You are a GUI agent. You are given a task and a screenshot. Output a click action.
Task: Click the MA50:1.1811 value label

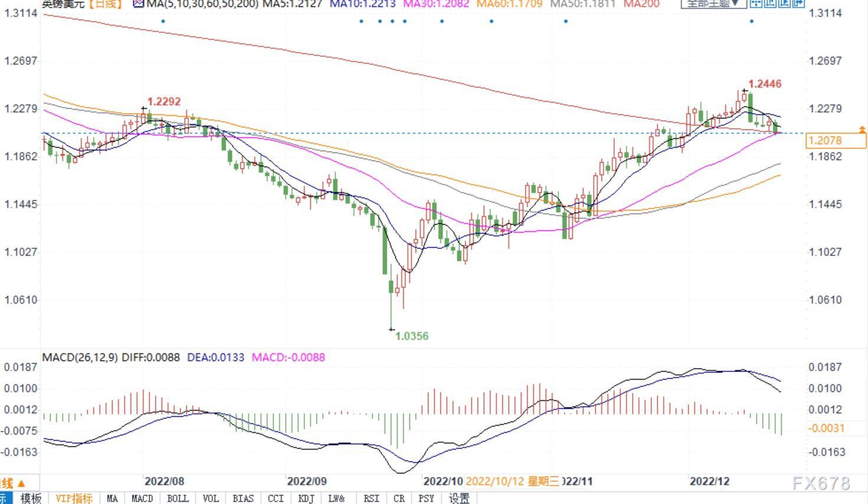(582, 4)
